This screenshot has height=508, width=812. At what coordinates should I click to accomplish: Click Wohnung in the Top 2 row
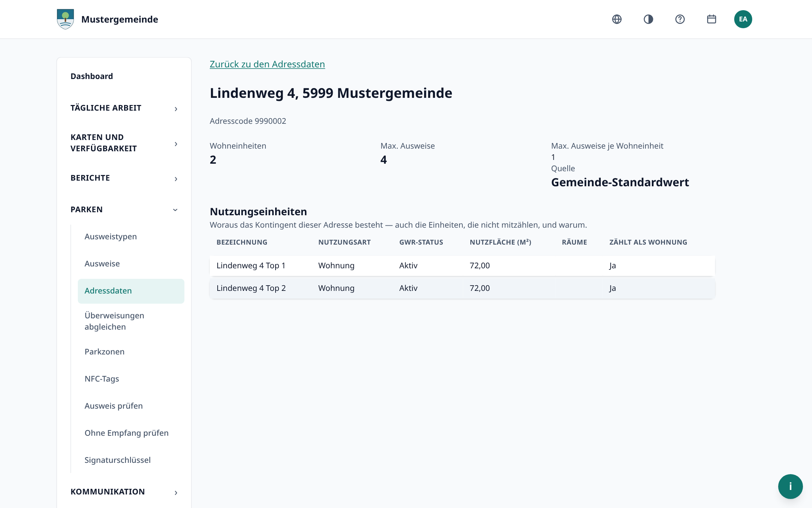[336, 288]
